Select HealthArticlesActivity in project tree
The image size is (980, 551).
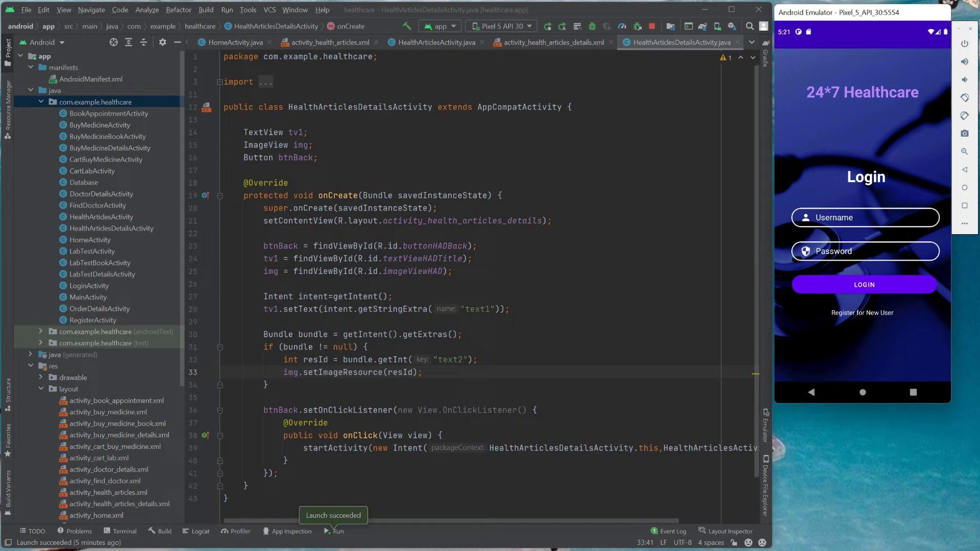point(101,216)
